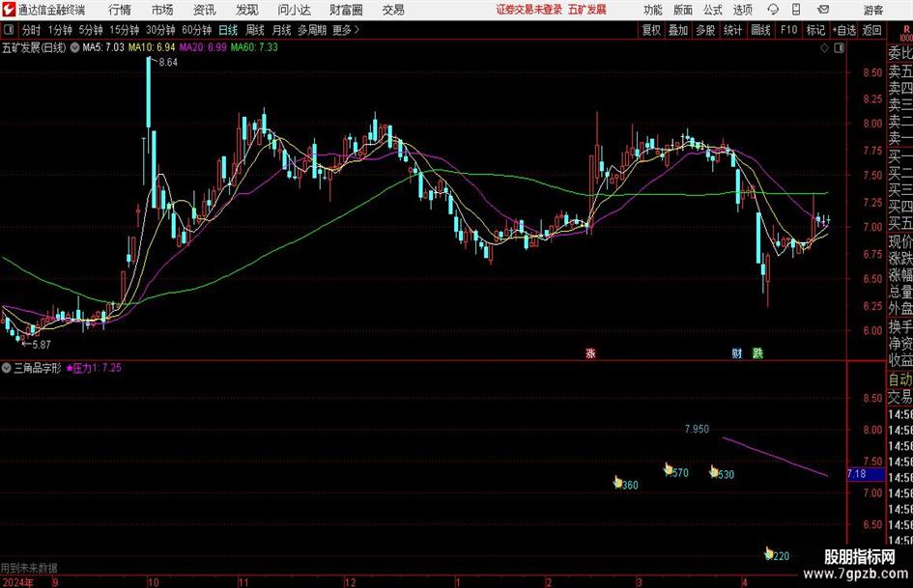Click the 5.87 low price label
The width and height of the screenshot is (913, 588).
point(42,345)
